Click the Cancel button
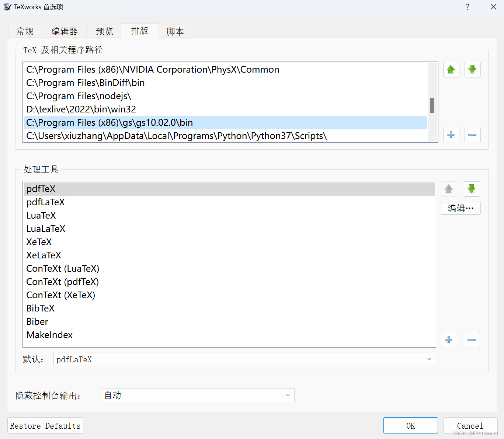504x439 pixels. pos(470,425)
